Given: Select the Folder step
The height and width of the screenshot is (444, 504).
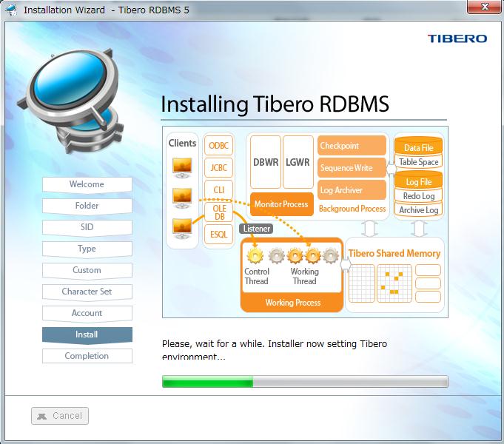Looking at the screenshot, I should [87, 206].
